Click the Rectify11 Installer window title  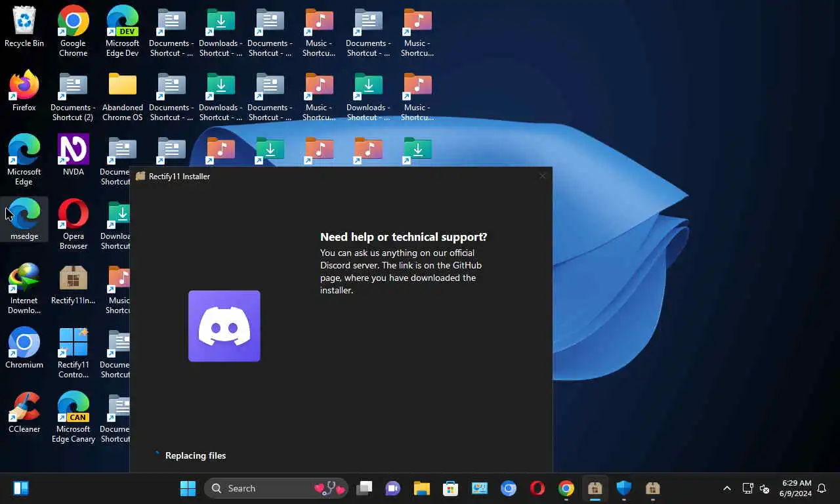point(179,177)
